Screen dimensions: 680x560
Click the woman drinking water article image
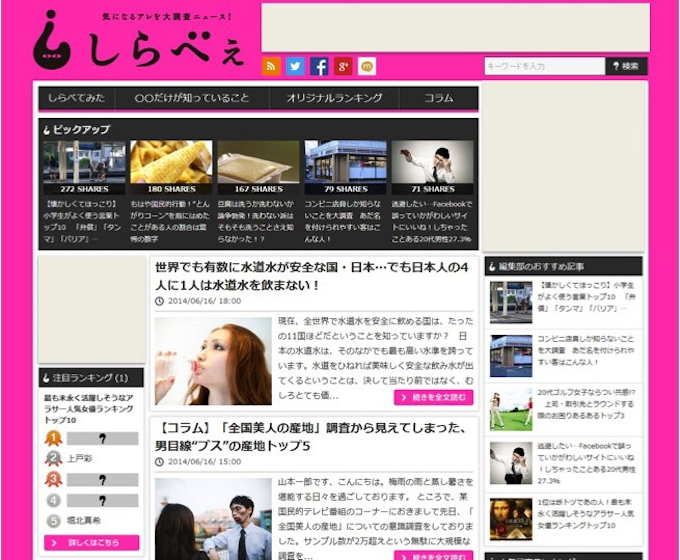click(x=213, y=361)
